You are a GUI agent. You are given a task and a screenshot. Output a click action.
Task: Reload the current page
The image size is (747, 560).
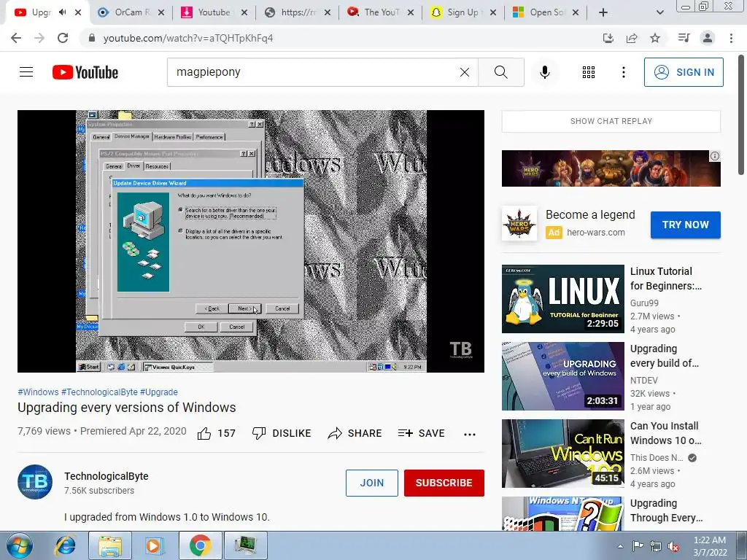[x=63, y=38]
